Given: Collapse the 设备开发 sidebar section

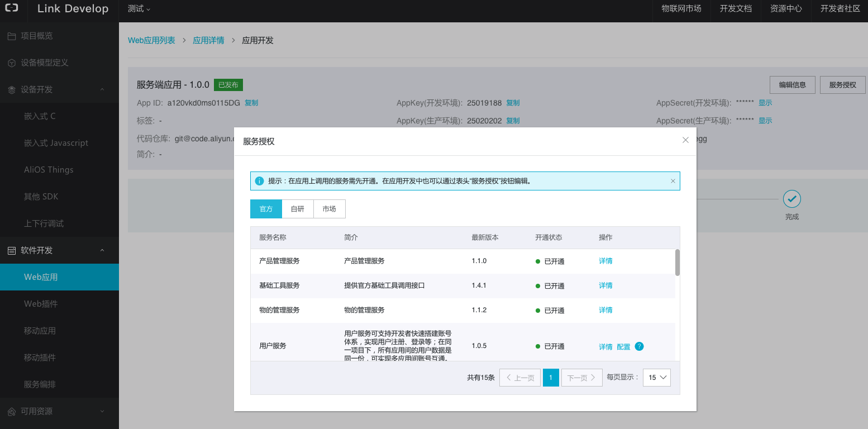Looking at the screenshot, I should tap(102, 89).
